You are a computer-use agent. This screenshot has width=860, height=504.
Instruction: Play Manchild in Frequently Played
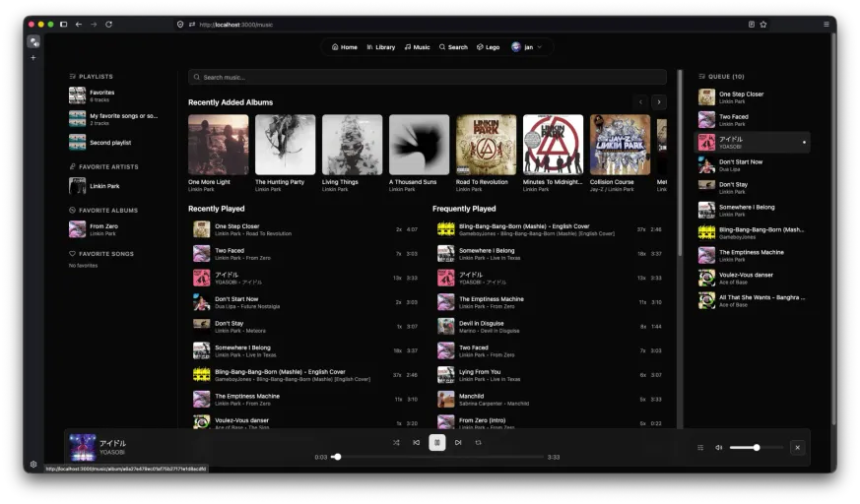[x=550, y=400]
